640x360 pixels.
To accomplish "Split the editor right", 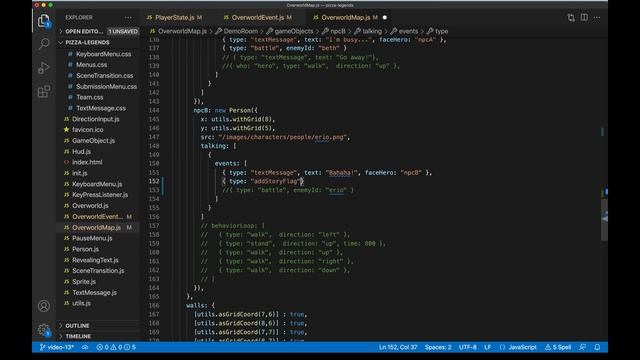I will (584, 18).
